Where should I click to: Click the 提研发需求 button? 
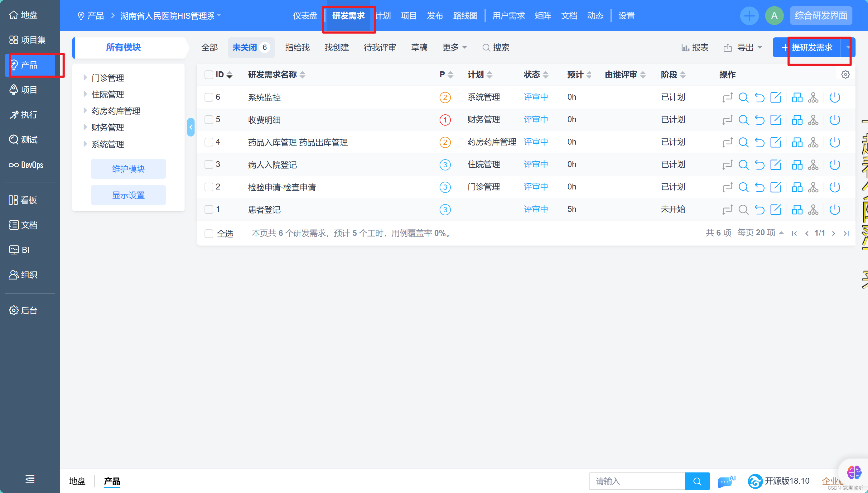click(812, 48)
